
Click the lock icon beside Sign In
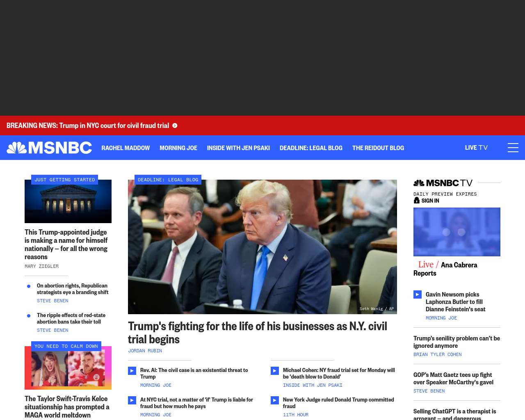(417, 201)
